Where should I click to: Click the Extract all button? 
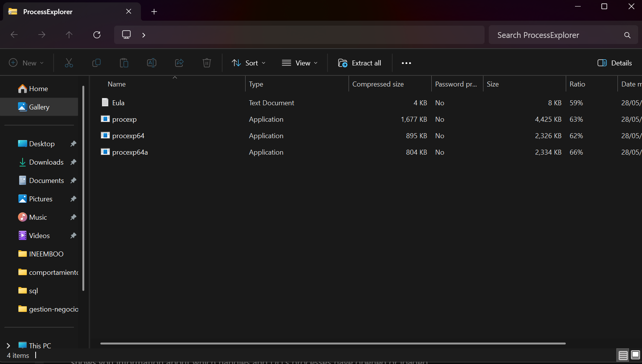click(359, 63)
